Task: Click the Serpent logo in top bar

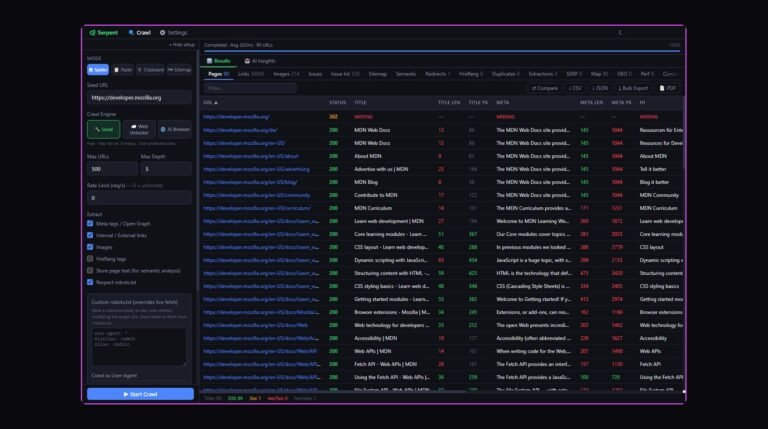Action: (x=104, y=33)
